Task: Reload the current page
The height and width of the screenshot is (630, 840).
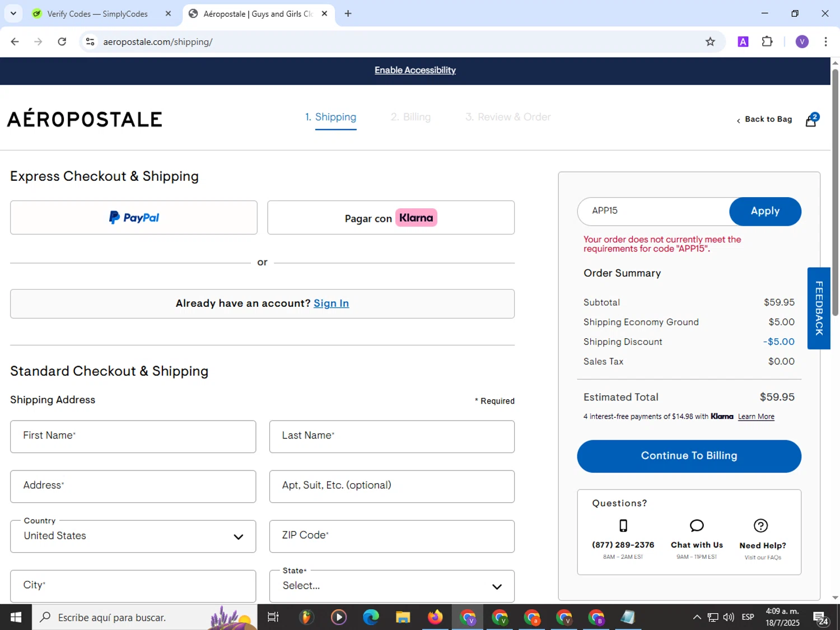Action: (62, 41)
